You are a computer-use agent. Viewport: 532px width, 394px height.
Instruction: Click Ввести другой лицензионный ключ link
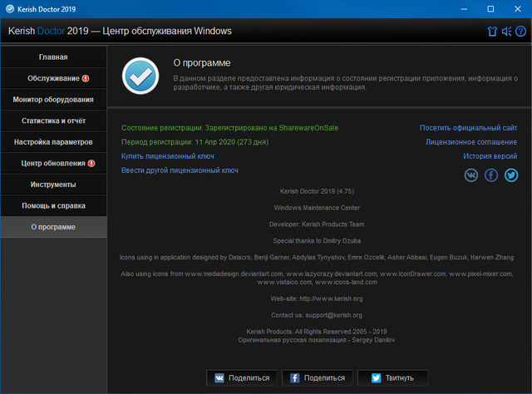click(x=180, y=170)
